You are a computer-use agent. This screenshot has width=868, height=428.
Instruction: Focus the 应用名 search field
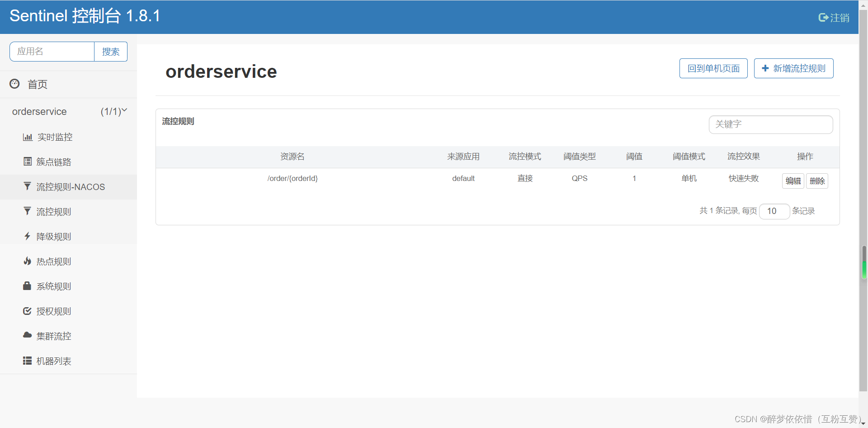click(52, 52)
